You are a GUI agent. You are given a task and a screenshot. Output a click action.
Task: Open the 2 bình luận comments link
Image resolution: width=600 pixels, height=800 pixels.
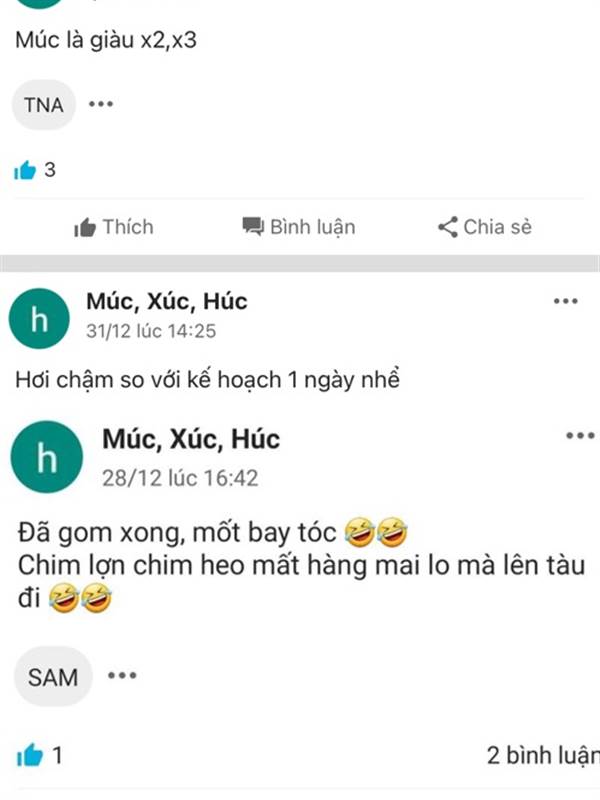(543, 755)
